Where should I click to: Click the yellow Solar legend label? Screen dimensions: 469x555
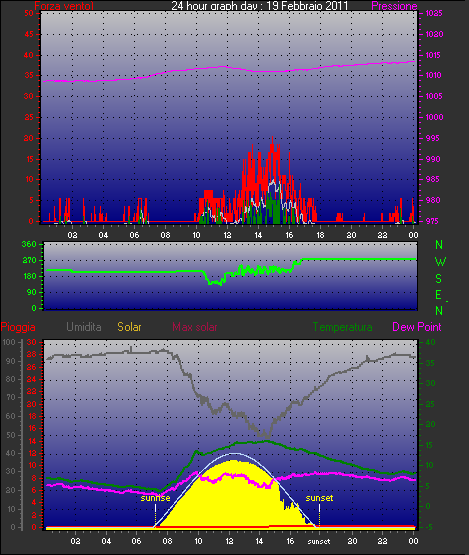click(x=129, y=327)
